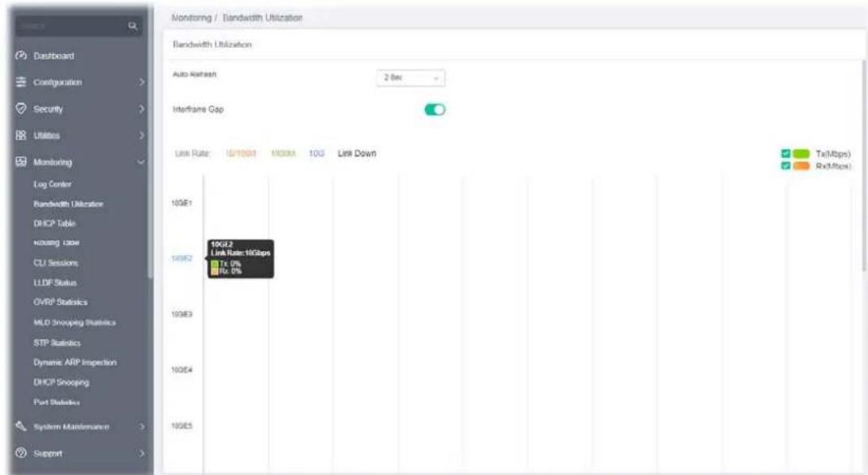The width and height of the screenshot is (868, 475).
Task: Open DHCP Snooping in sidebar
Action: tap(61, 382)
